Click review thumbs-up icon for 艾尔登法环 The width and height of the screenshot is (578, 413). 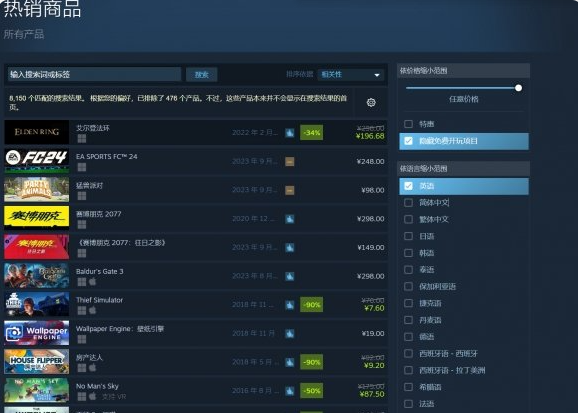coord(290,133)
